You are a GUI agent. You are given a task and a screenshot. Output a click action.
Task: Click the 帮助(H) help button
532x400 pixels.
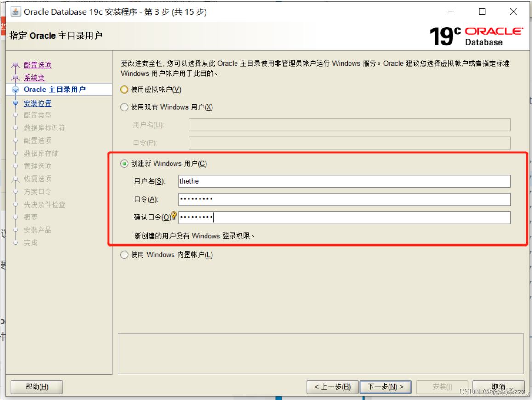click(x=37, y=387)
